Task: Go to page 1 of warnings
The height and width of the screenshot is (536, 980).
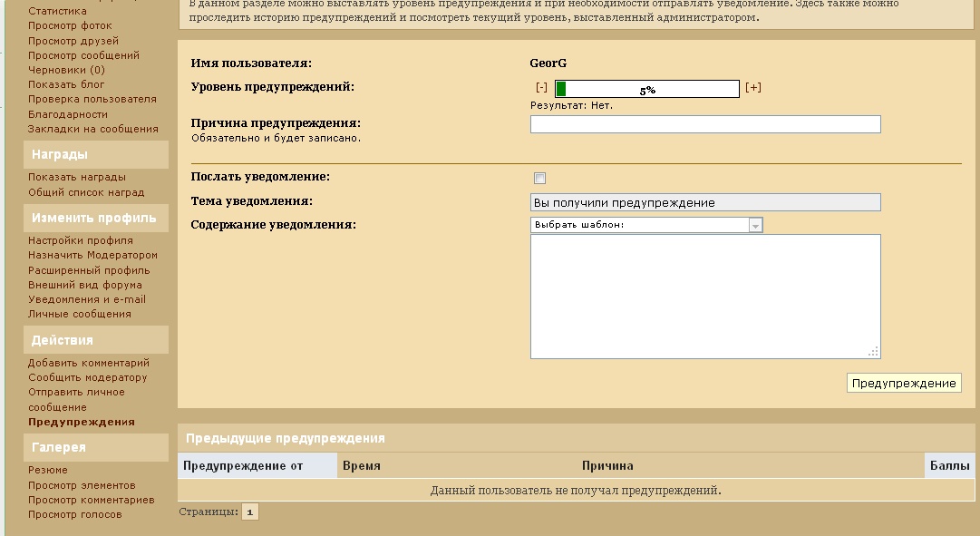Action: tap(249, 512)
